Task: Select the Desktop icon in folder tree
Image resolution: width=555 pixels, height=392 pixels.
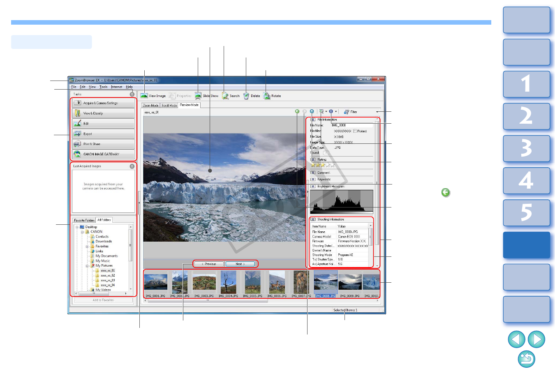Action: point(82,227)
